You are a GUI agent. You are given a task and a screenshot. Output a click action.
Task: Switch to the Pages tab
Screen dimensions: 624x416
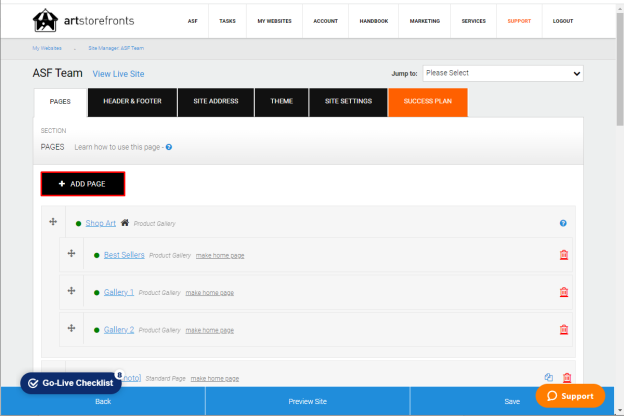(60, 102)
